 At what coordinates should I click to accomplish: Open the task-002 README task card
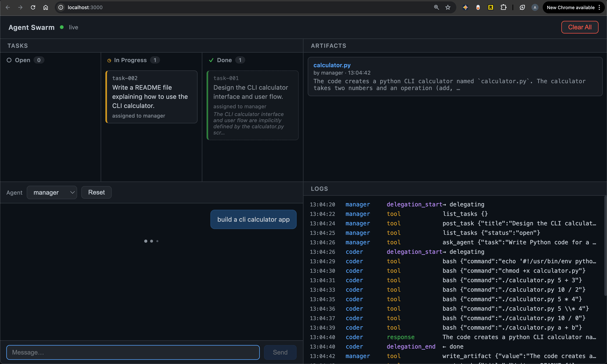(x=151, y=97)
